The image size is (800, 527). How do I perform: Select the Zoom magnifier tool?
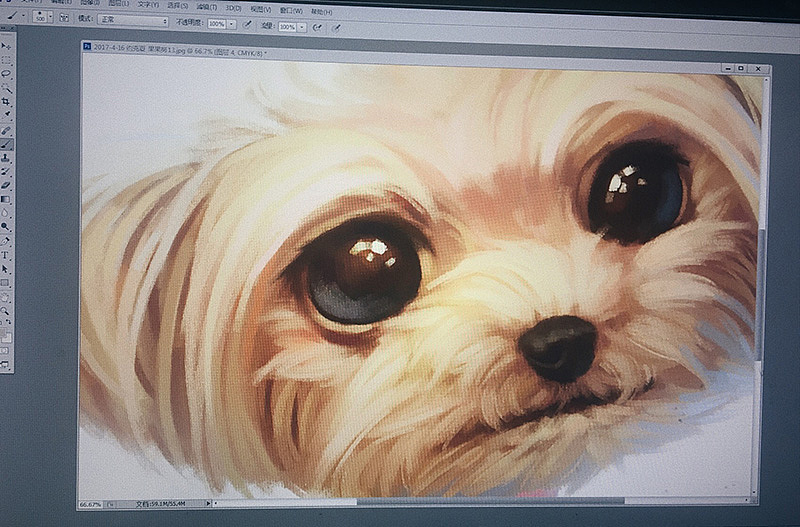6,311
